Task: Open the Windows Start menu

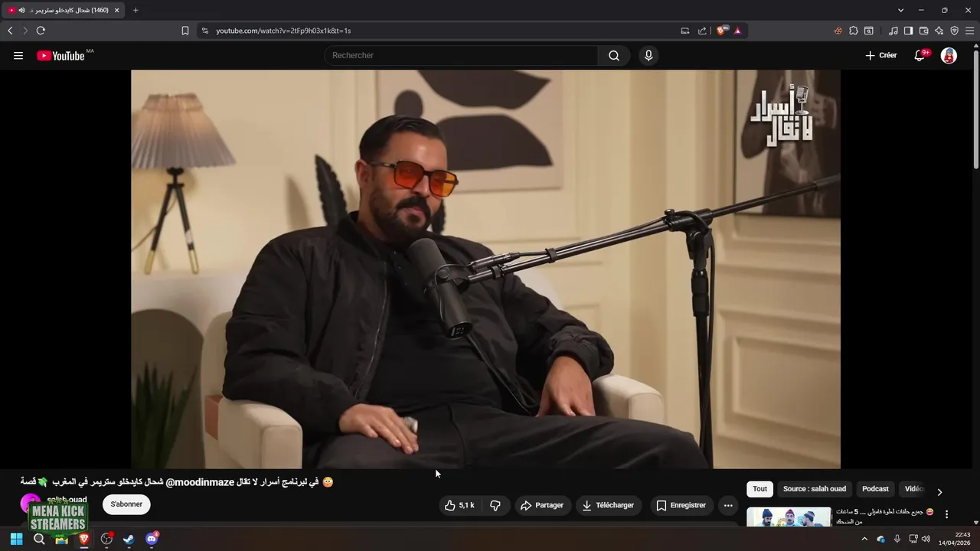Action: pos(16,539)
